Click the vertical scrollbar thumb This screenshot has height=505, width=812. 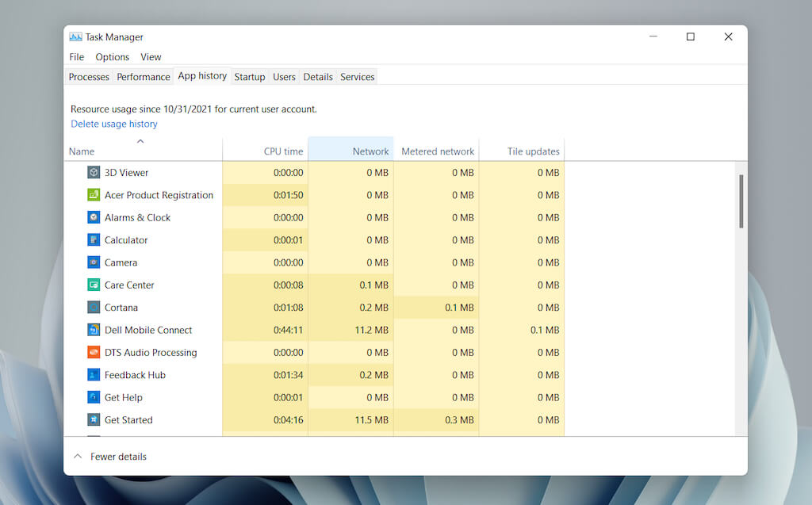click(741, 201)
